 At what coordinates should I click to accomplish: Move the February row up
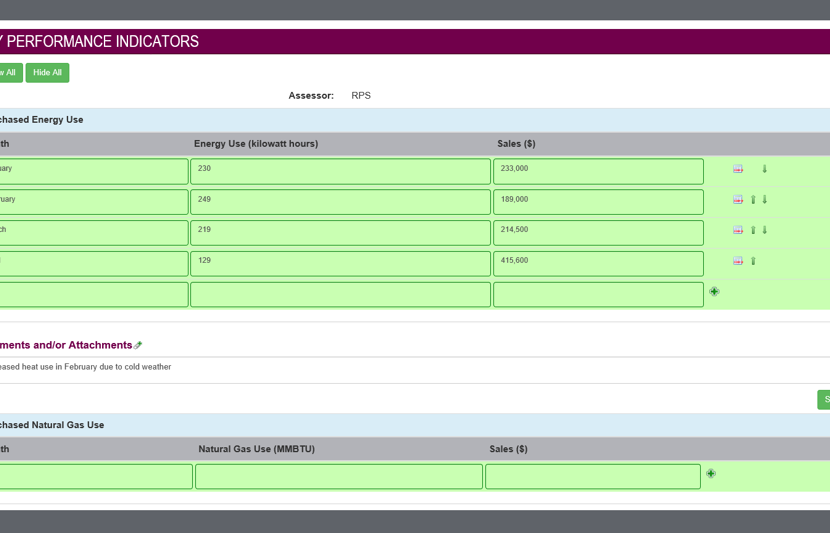pyautogui.click(x=753, y=200)
